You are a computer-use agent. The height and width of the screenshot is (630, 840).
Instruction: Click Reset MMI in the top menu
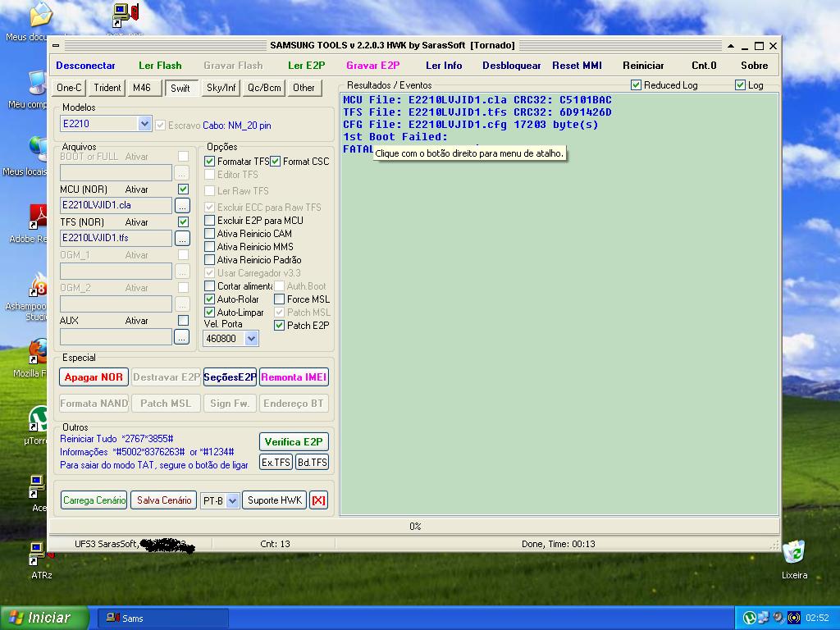(577, 66)
